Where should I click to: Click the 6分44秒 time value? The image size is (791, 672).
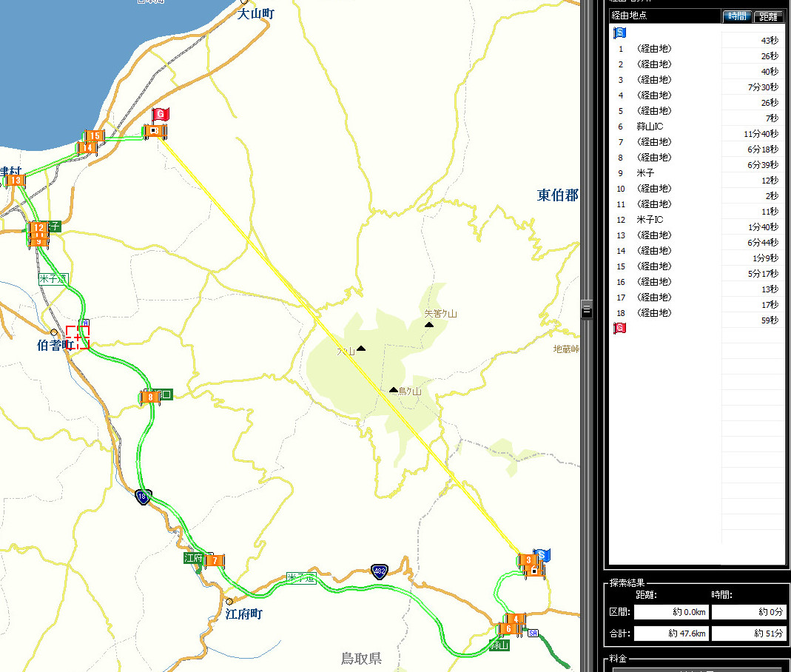(x=763, y=243)
